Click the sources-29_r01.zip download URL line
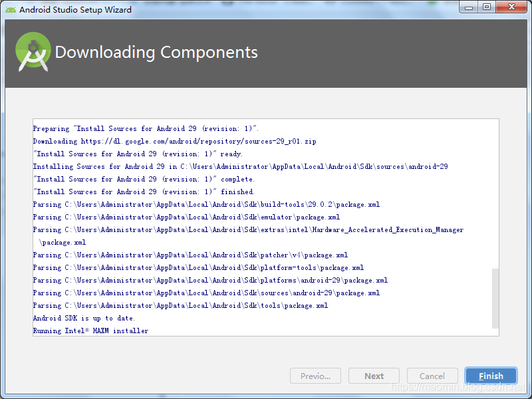Viewport: 532px width, 399px height. [174, 141]
